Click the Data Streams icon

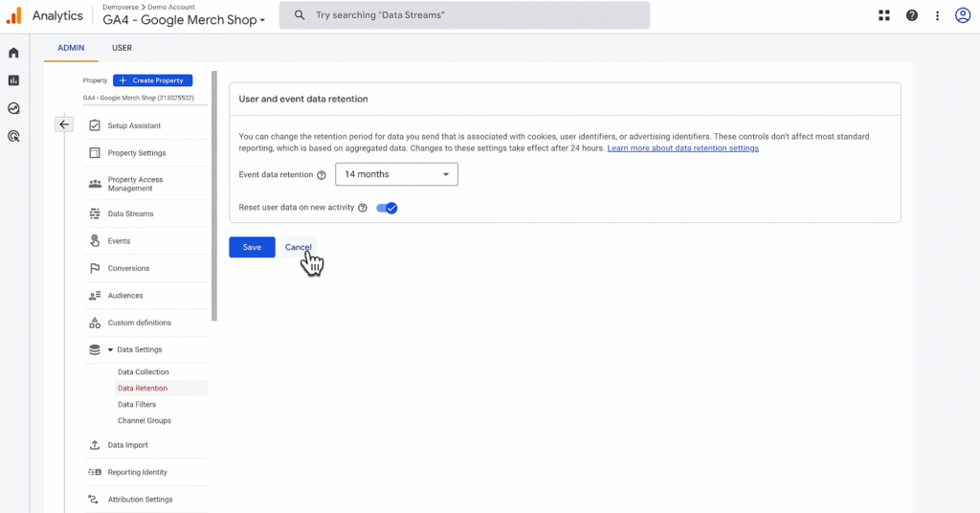[95, 213]
